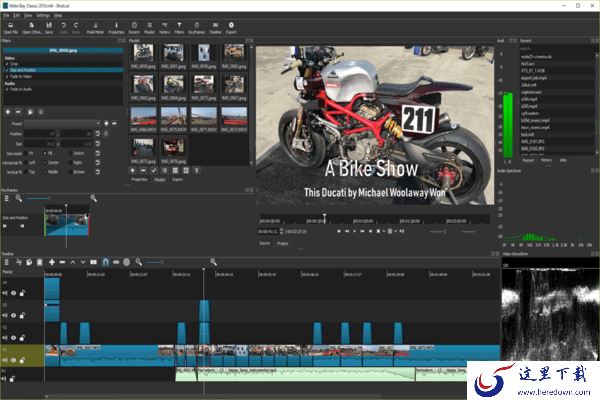
Task: Remove the selected filter with minus icon
Action: point(18,112)
